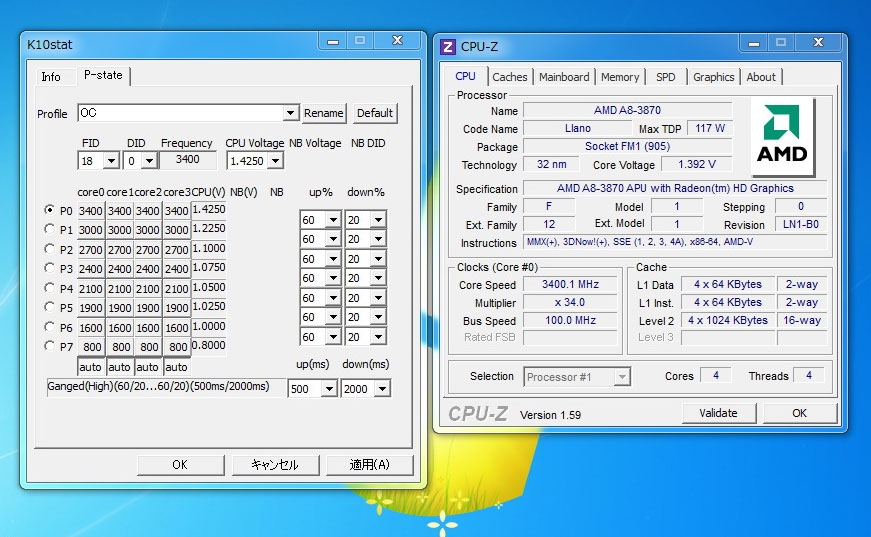Click the CPU-Z logo icon in title bar
The width and height of the screenshot is (871, 537).
[x=448, y=46]
